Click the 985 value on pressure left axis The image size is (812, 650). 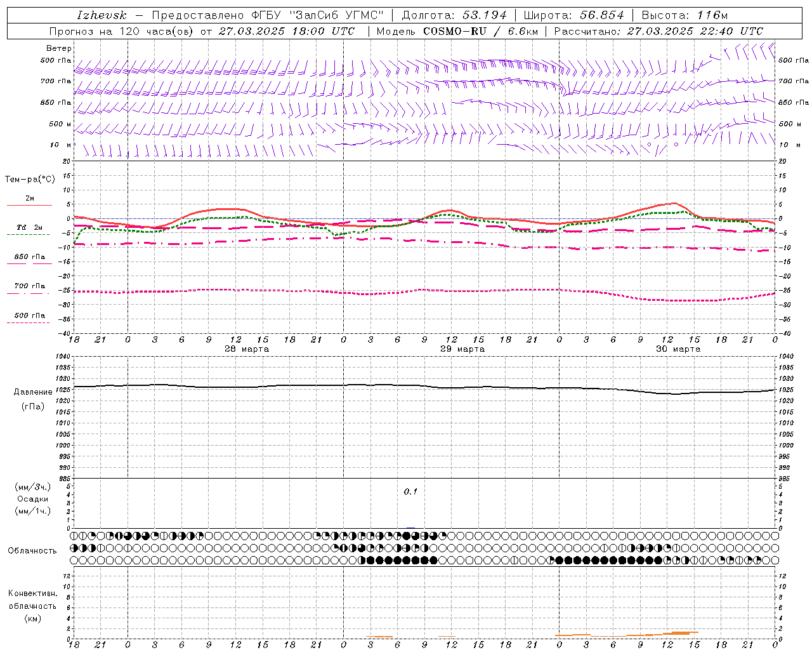coord(63,479)
